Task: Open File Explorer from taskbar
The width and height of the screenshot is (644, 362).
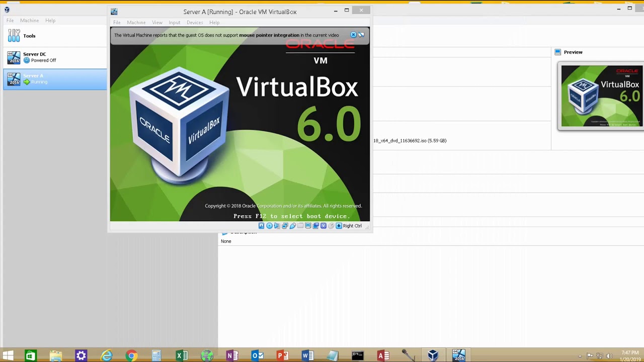Action: tap(56, 356)
